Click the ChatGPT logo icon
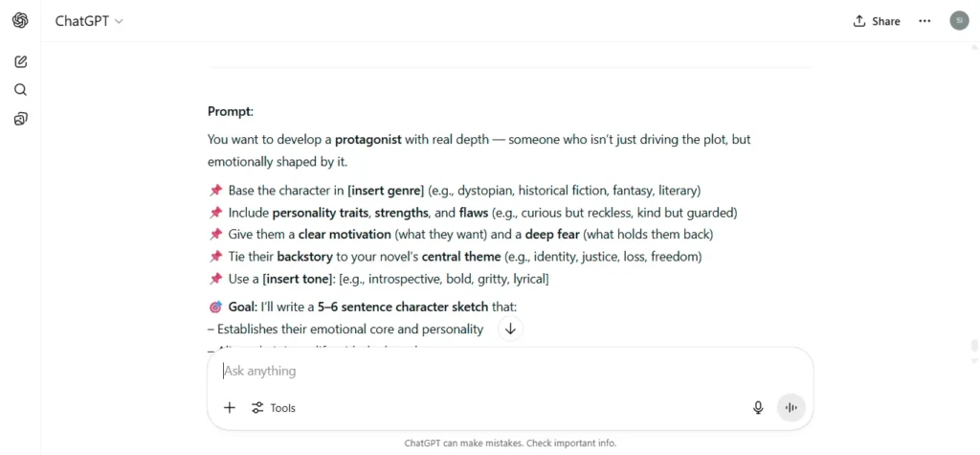 pos(20,21)
